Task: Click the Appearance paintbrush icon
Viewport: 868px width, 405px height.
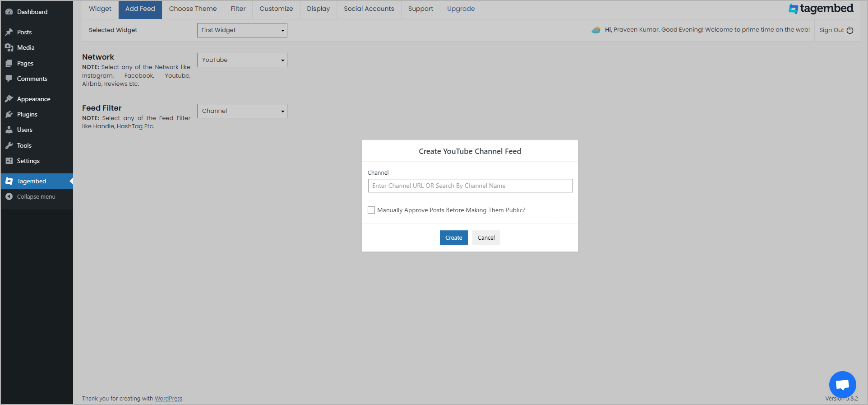Action: pos(9,99)
